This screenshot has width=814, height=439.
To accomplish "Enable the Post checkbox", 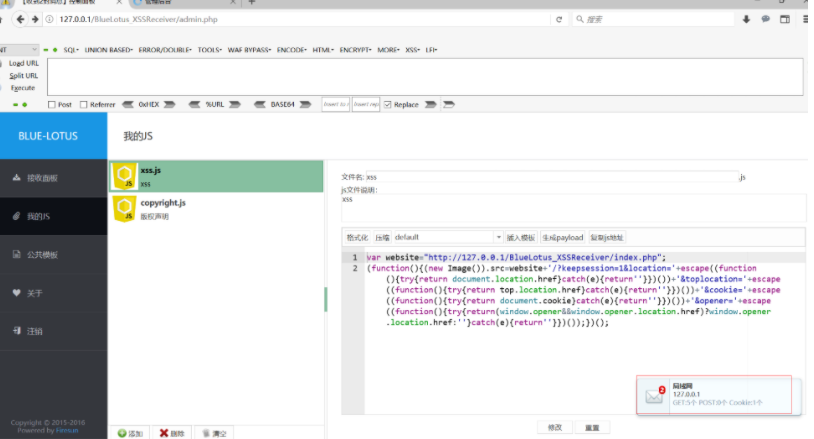I will tap(51, 105).
